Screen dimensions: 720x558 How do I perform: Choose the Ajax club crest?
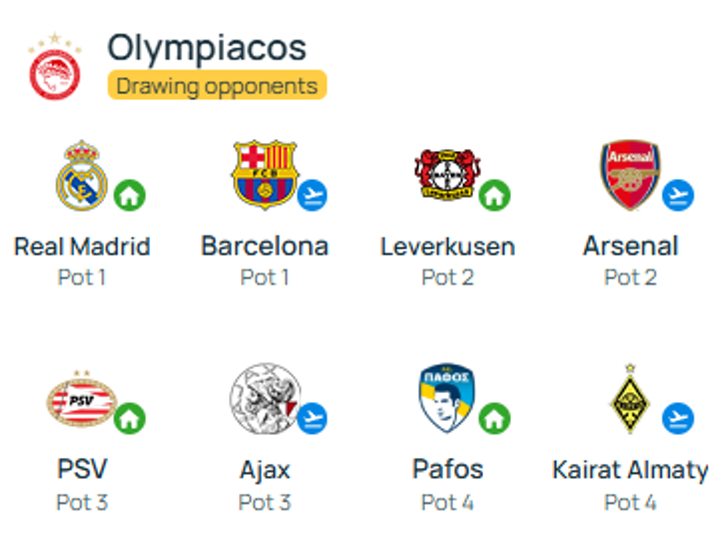click(x=264, y=399)
